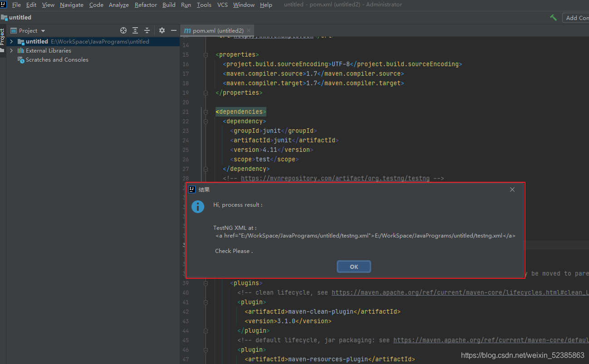
Task: Open the Refactor menu
Action: click(146, 5)
